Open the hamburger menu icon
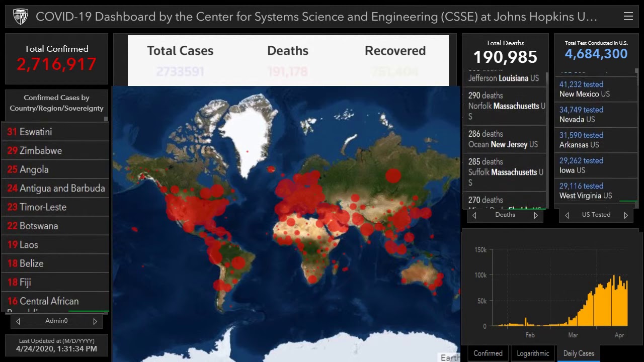Image resolution: width=644 pixels, height=362 pixels. [628, 17]
